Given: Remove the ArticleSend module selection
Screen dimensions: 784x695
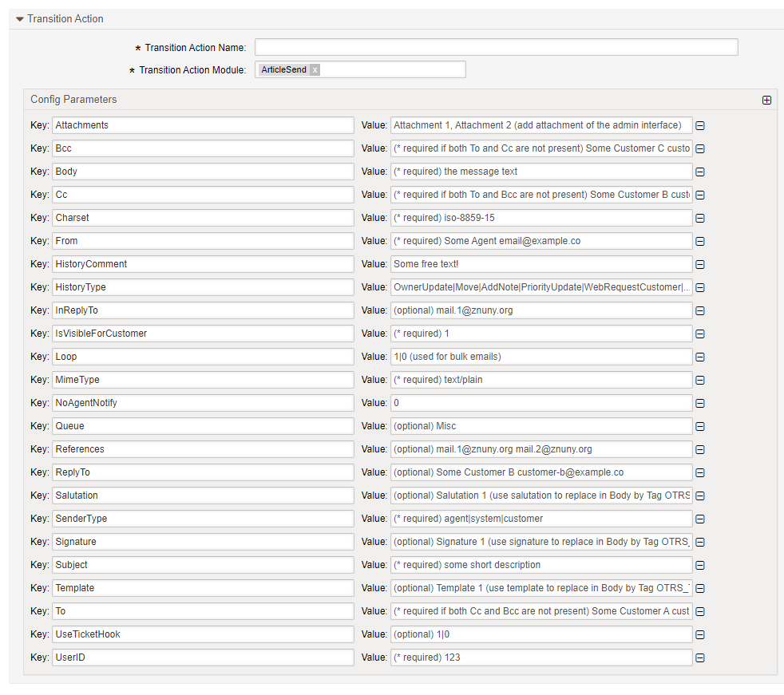Looking at the screenshot, I should pos(315,70).
